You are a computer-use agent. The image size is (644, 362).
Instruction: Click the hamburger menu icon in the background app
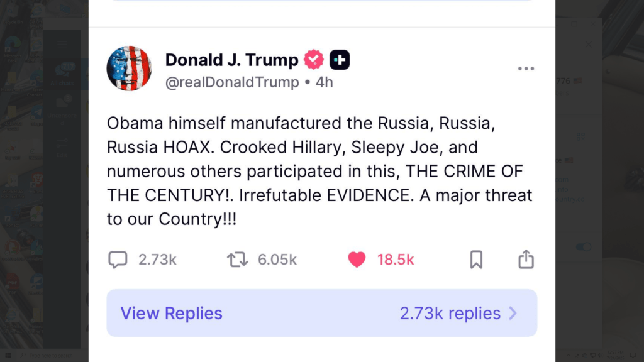(62, 44)
